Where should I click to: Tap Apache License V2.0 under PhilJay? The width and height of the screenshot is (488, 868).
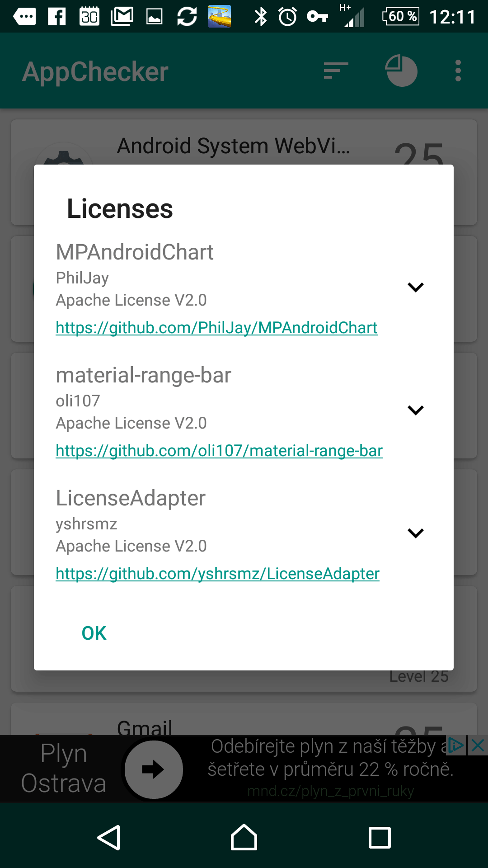point(131,300)
